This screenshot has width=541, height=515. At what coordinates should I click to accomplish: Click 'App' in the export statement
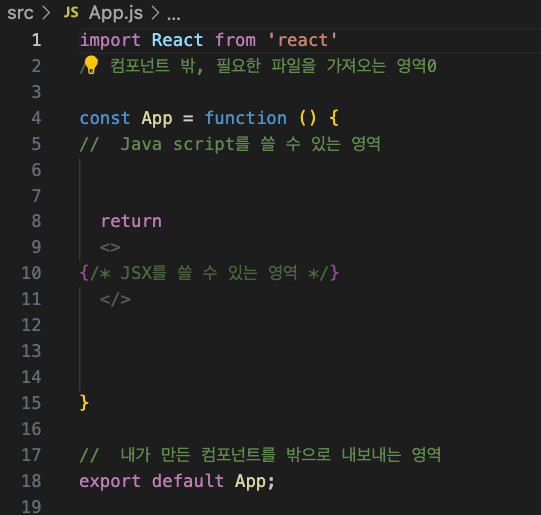coord(250,481)
